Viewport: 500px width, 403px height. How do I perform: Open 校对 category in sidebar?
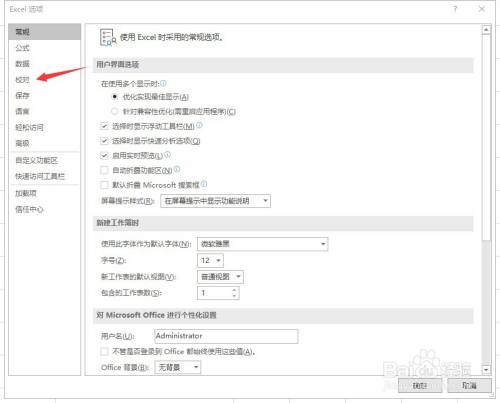click(x=45, y=80)
